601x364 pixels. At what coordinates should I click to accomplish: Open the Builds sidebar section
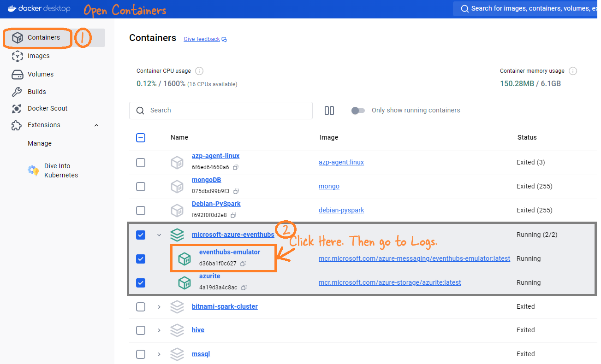[x=36, y=92]
